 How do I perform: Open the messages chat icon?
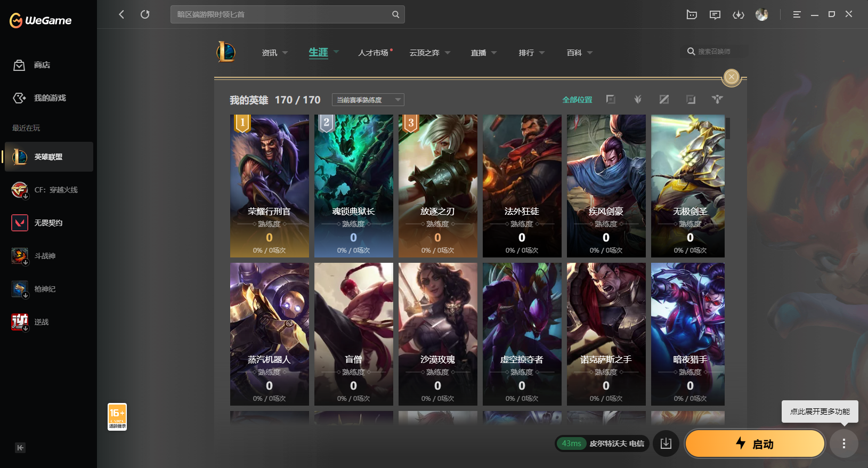pos(715,14)
